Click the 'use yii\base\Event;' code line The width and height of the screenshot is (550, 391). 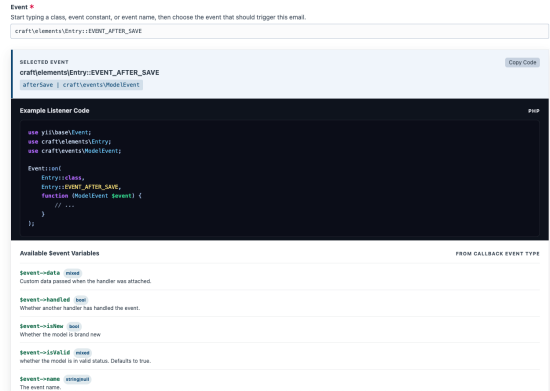(x=59, y=133)
